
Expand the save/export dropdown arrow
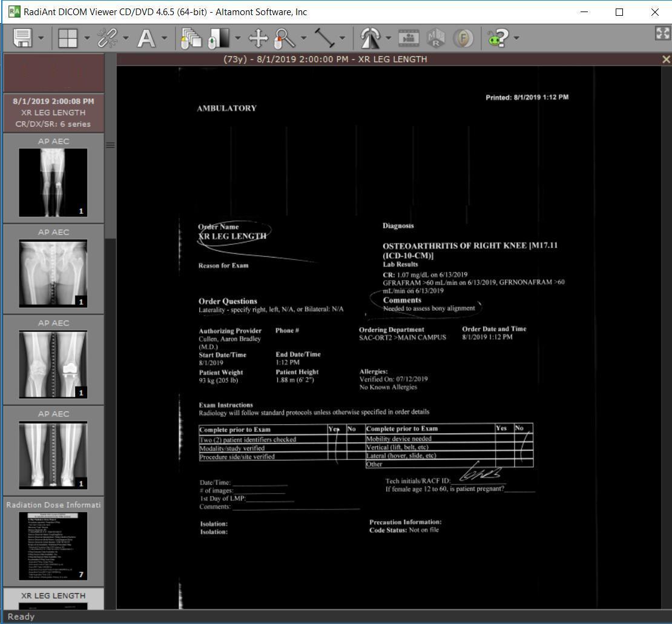(41, 38)
